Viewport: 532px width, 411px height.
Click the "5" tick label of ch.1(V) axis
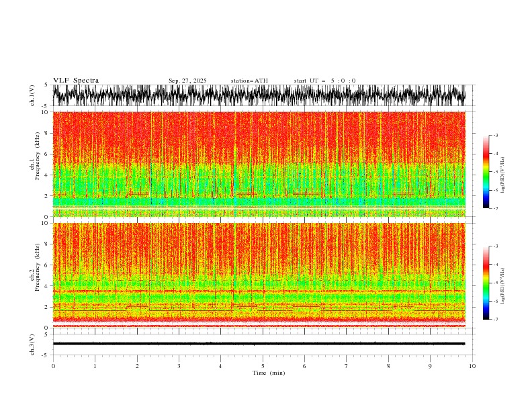point(46,85)
